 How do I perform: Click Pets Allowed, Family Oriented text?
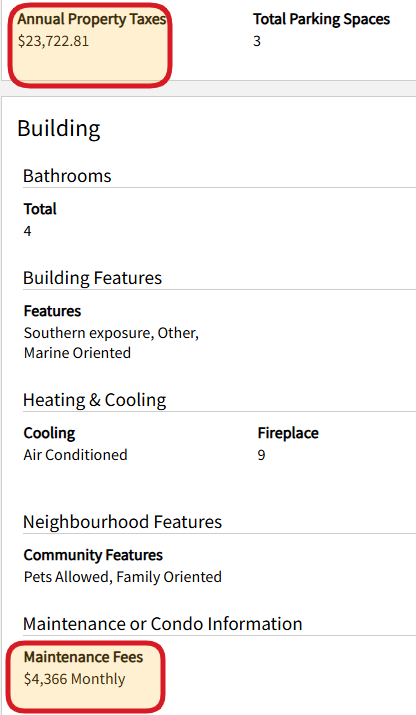123,577
